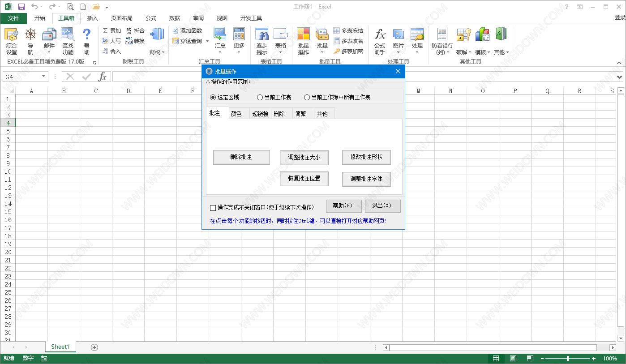Click the 多表加密 key tool
The image size is (626, 364).
click(348, 51)
